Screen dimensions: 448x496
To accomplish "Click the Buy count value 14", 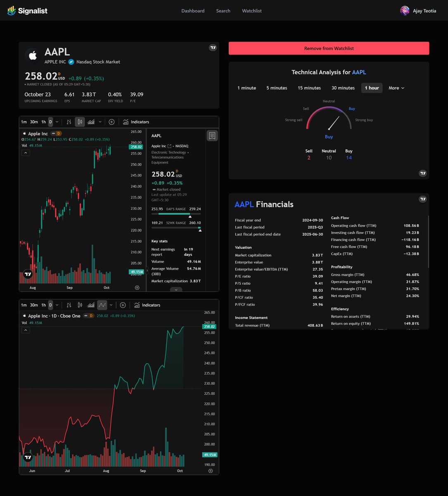I will pyautogui.click(x=349, y=158).
